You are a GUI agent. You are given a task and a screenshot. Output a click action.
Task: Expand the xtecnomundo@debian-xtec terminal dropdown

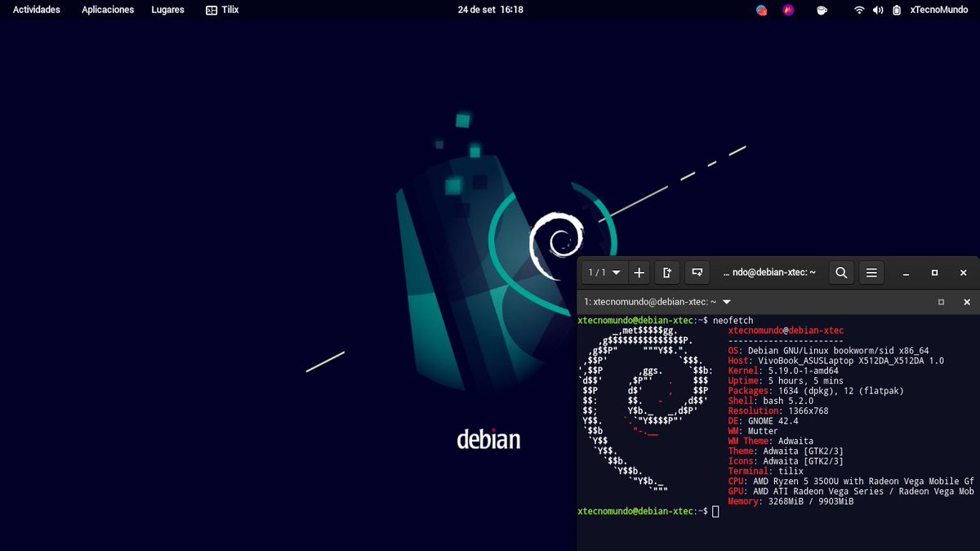tap(727, 301)
